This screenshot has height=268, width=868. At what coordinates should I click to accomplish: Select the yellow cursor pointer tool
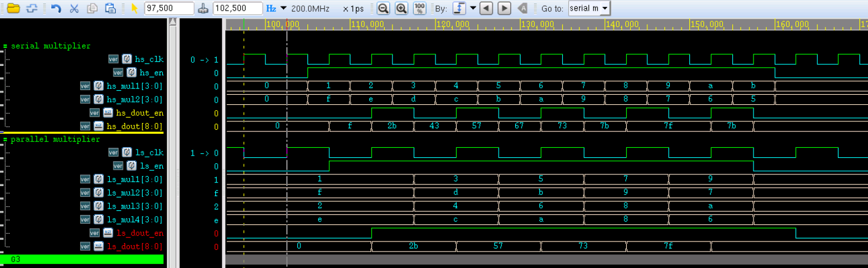pos(135,8)
